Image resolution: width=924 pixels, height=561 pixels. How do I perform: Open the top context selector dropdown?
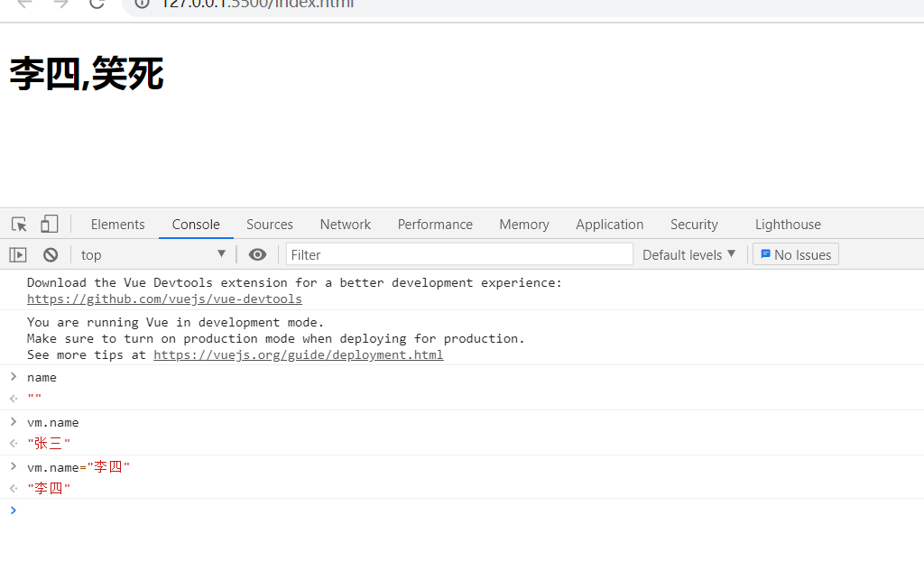(152, 255)
